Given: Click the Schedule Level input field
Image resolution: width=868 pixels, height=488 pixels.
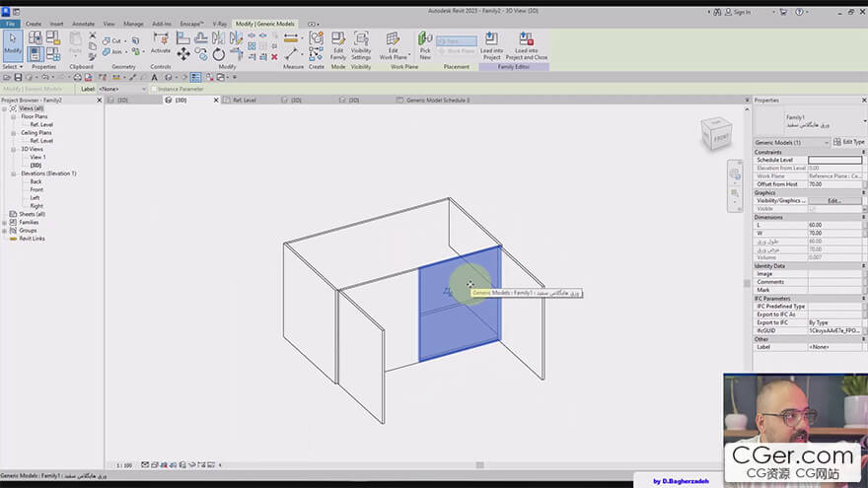Looking at the screenshot, I should pyautogui.click(x=834, y=160).
